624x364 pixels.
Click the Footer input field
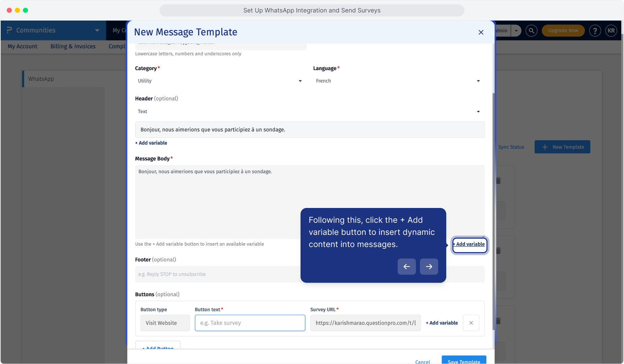tap(310, 274)
